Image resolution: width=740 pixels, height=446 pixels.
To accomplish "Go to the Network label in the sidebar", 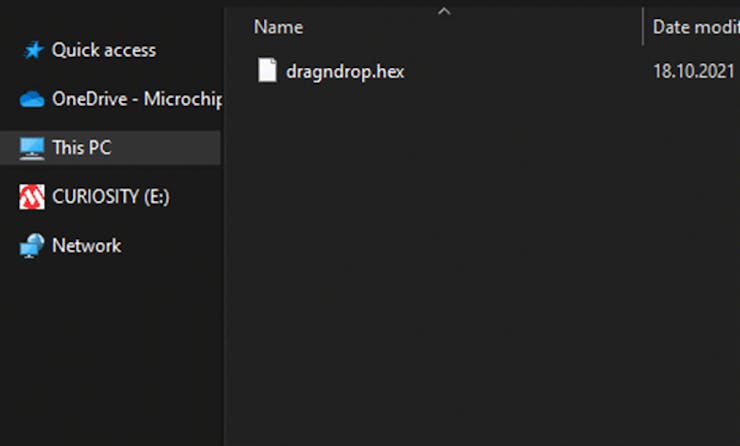I will coord(86,246).
